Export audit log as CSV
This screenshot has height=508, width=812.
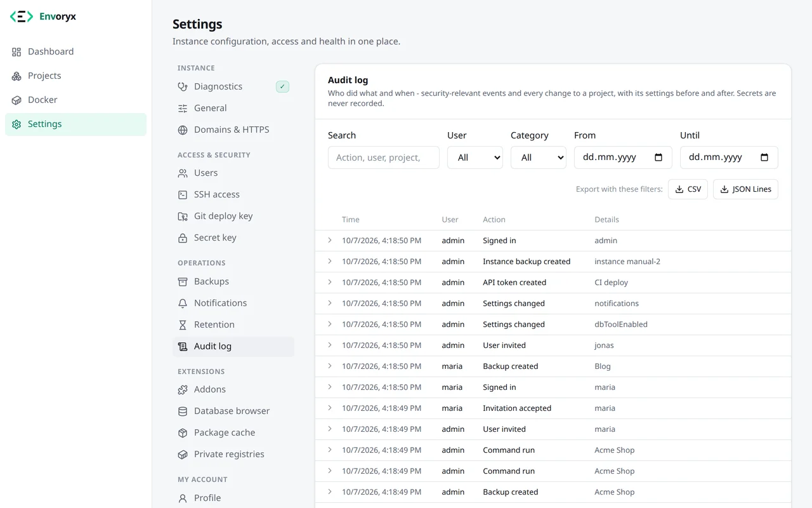[x=688, y=189]
